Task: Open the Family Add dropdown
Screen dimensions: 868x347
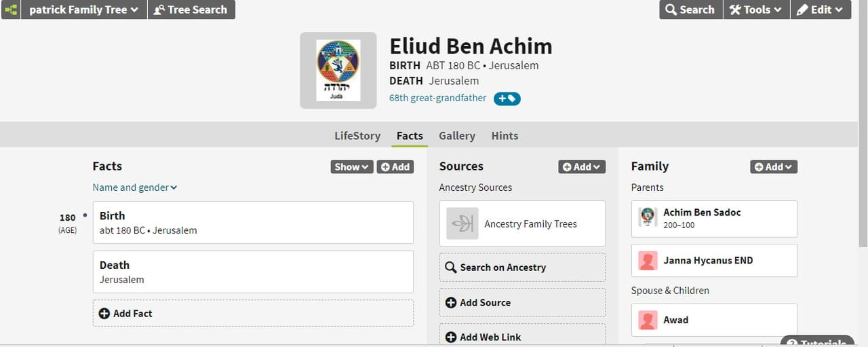Action: (x=773, y=167)
